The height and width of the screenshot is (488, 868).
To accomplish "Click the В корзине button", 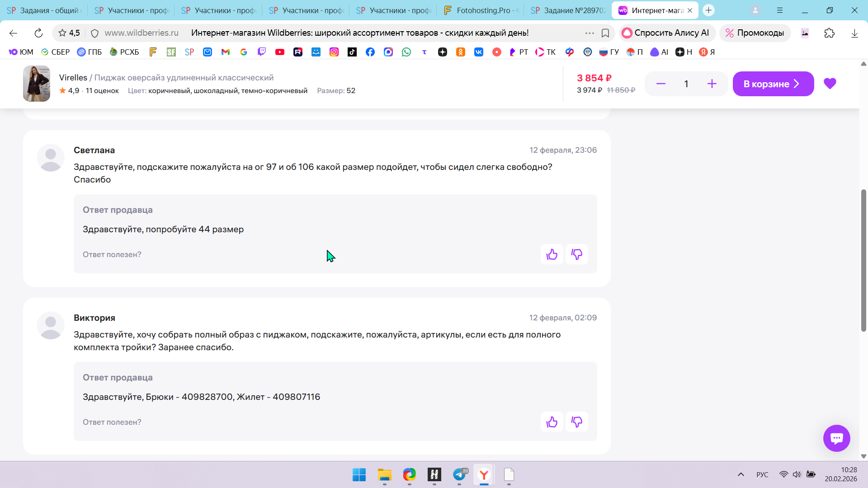I will tap(773, 84).
